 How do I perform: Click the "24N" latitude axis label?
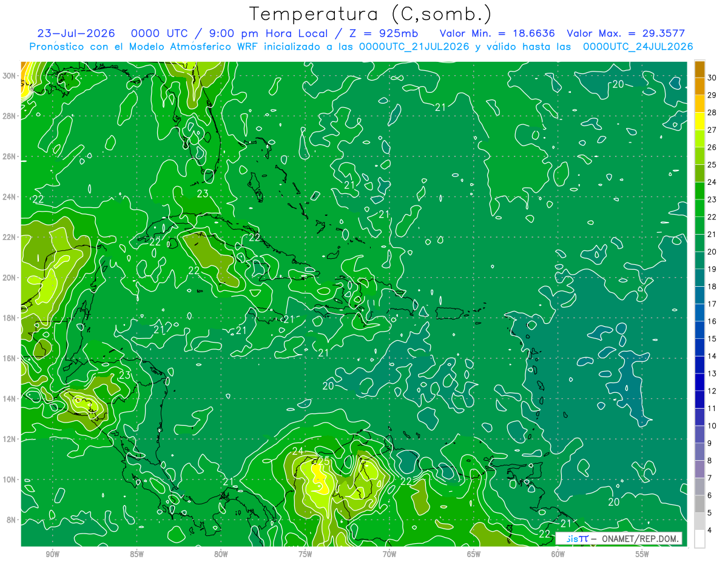9,197
